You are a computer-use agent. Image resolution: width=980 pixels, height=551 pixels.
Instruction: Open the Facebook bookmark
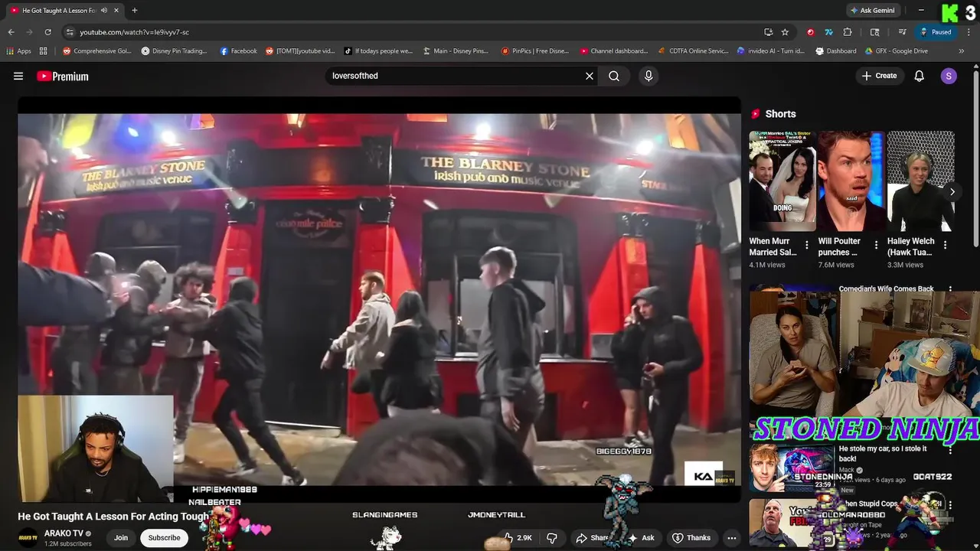238,51
